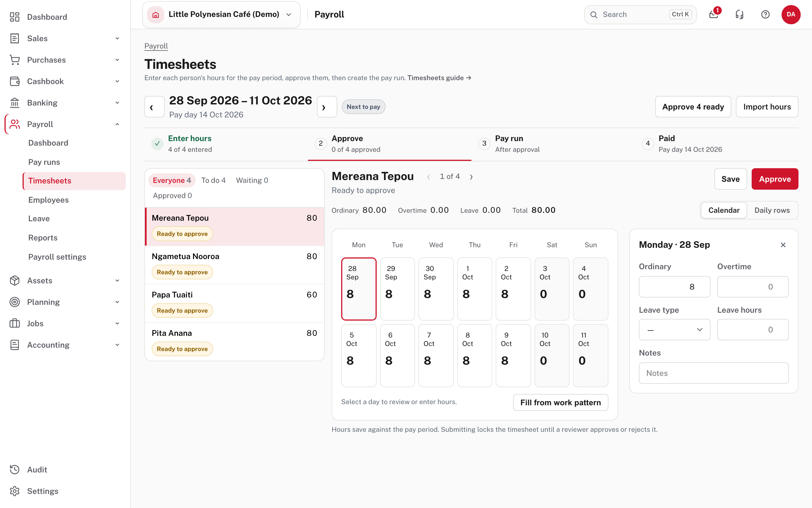
Task: Click the Sales receipt icon
Action: (14, 38)
